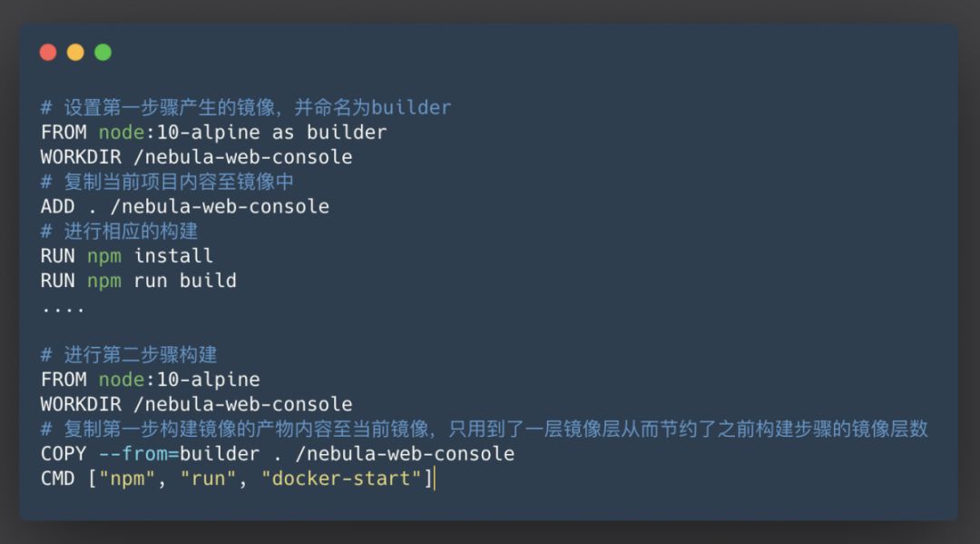980x544 pixels.
Task: Click the yellow minimize dot
Action: coord(75,53)
